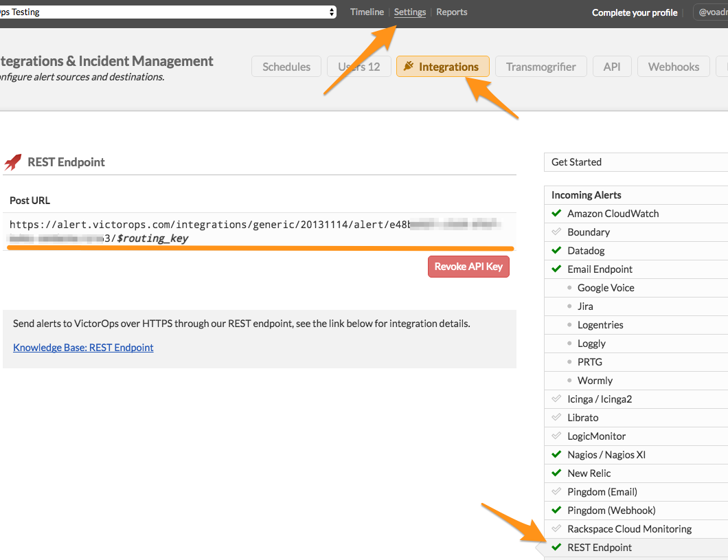
Task: Select New Relic integration
Action: pos(636,473)
